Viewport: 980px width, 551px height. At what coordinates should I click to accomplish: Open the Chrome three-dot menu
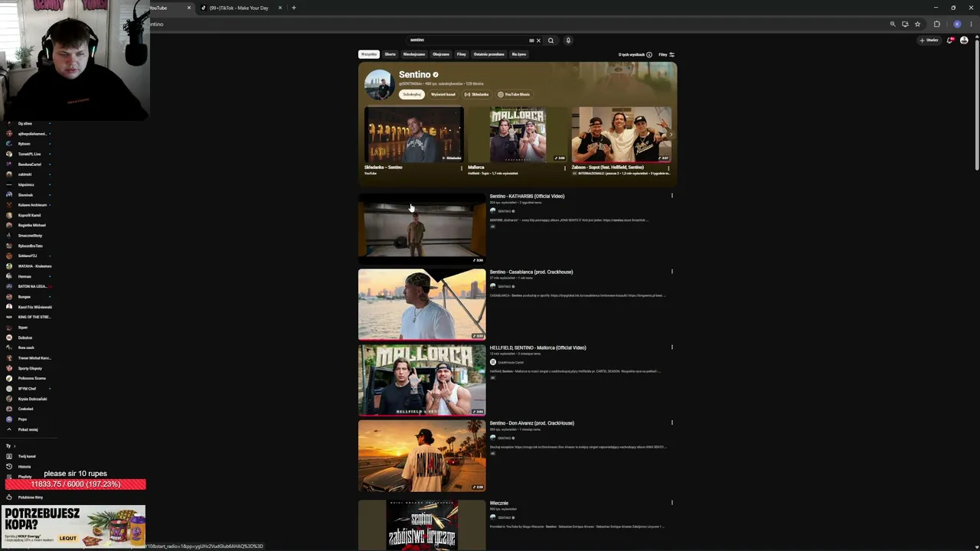pyautogui.click(x=970, y=24)
